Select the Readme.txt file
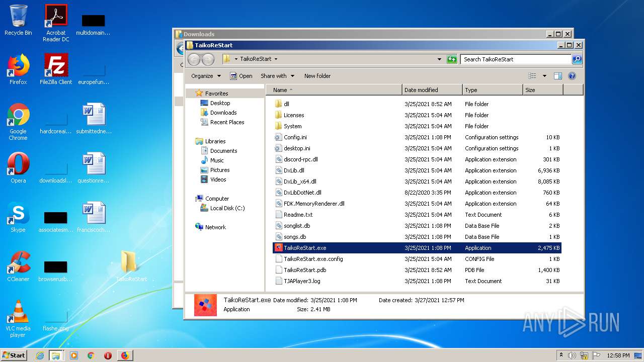 [x=417, y=215]
